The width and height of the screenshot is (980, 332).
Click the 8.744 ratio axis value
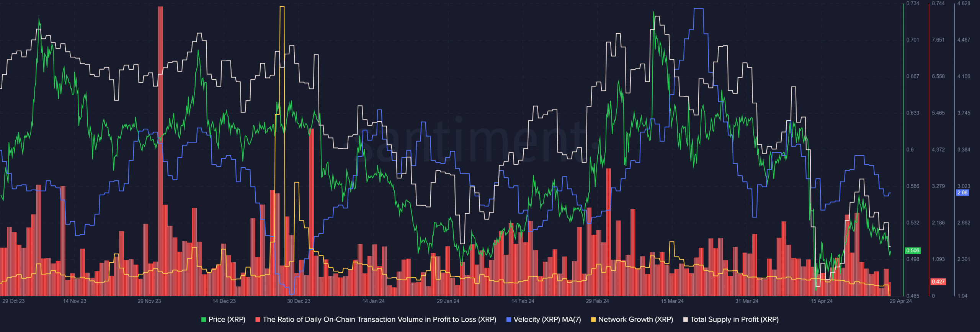pos(938,3)
